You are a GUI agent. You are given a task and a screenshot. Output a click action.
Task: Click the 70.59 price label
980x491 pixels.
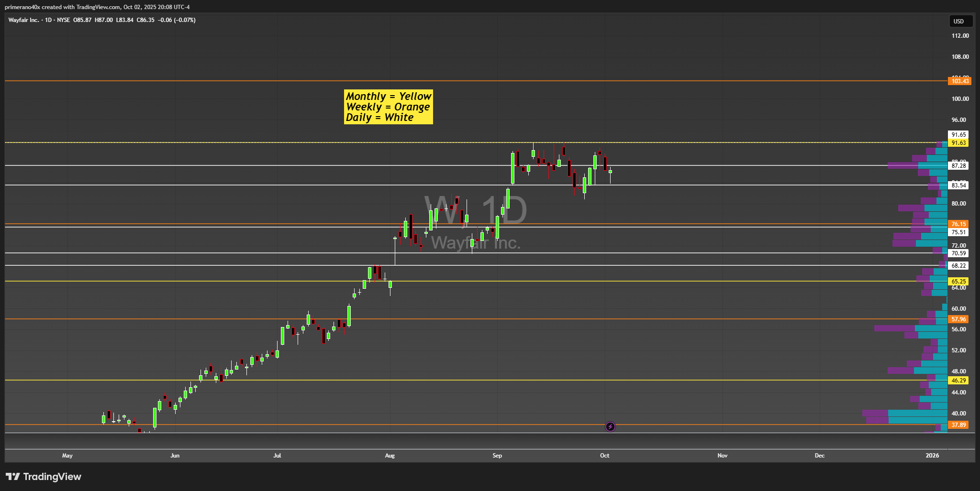click(958, 253)
